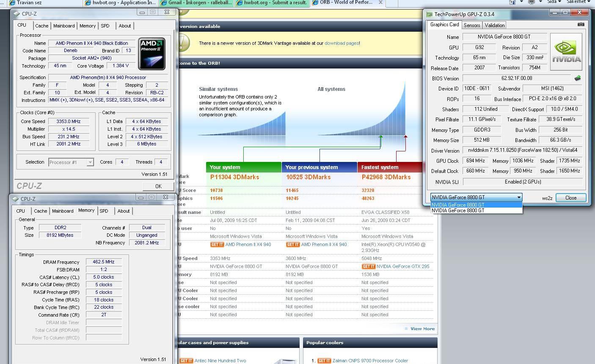The height and width of the screenshot is (364, 595).
Task: Click the Core Voltage field 1.384 V
Action: click(121, 66)
